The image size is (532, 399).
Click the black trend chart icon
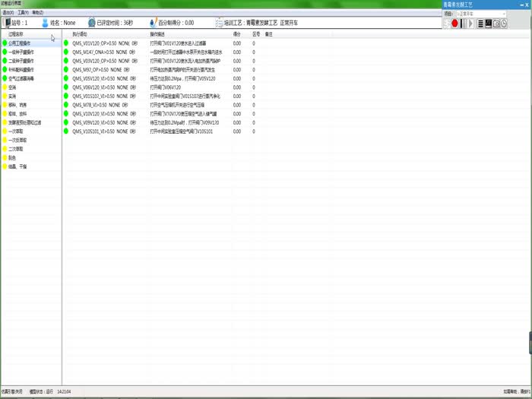(488, 24)
